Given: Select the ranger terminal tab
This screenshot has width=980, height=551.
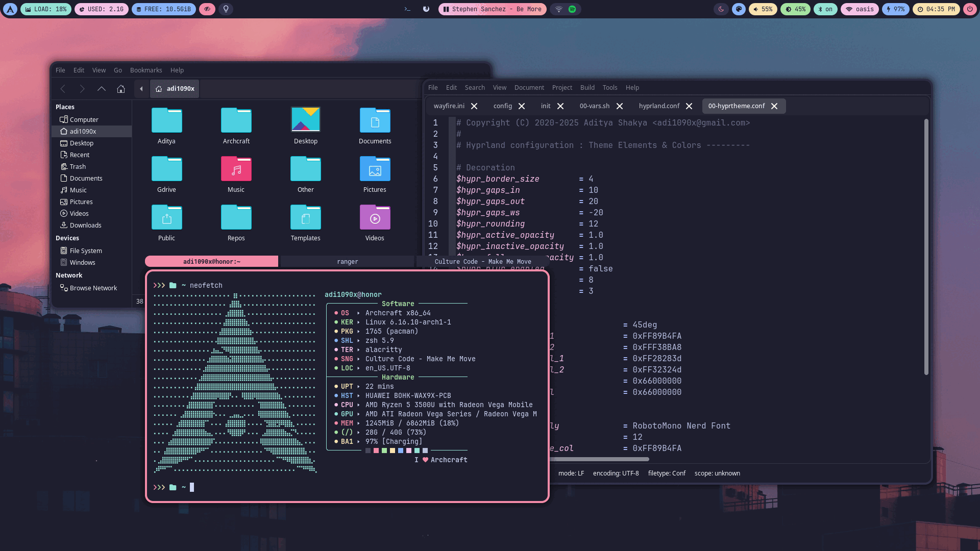Looking at the screenshot, I should coord(347,262).
